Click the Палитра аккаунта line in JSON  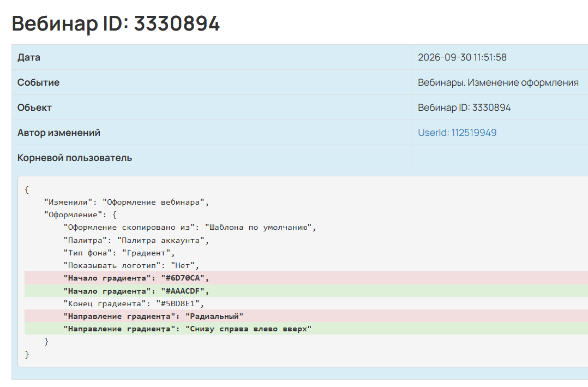136,240
